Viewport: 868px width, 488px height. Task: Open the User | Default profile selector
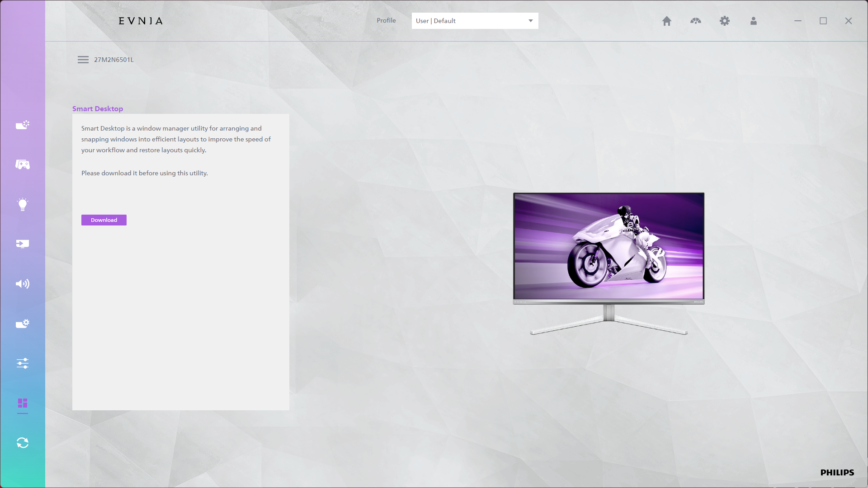coord(470,21)
